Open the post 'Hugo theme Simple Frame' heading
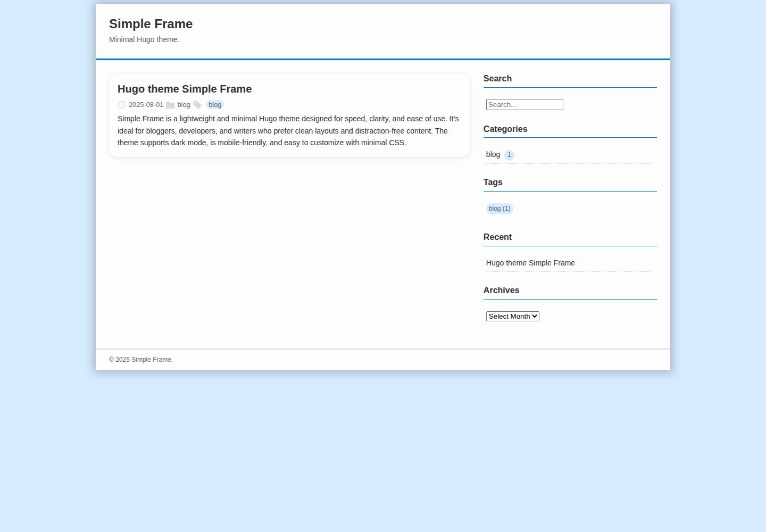 185,89
